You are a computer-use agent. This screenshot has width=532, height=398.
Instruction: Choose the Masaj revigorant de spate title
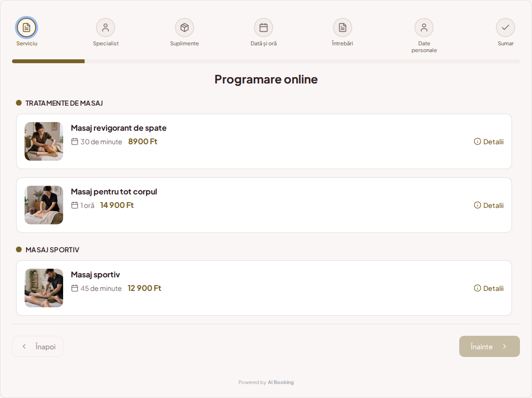point(119,128)
